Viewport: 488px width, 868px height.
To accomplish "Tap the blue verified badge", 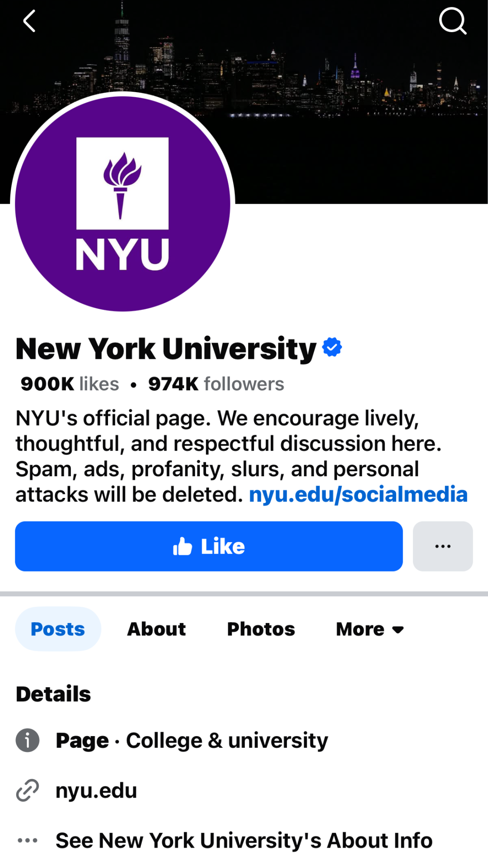I will [332, 347].
